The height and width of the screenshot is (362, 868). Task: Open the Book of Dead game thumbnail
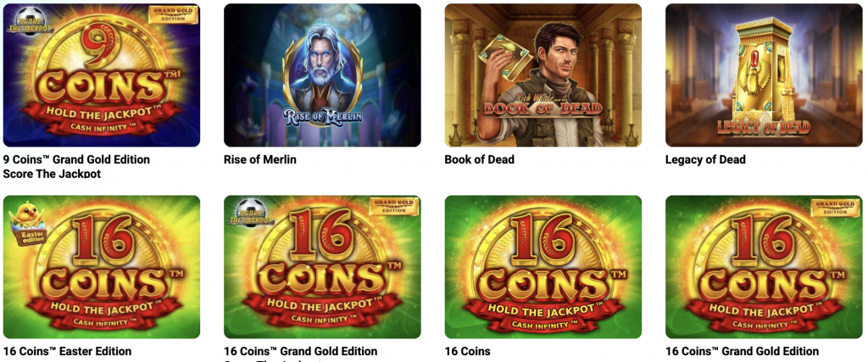tap(543, 75)
